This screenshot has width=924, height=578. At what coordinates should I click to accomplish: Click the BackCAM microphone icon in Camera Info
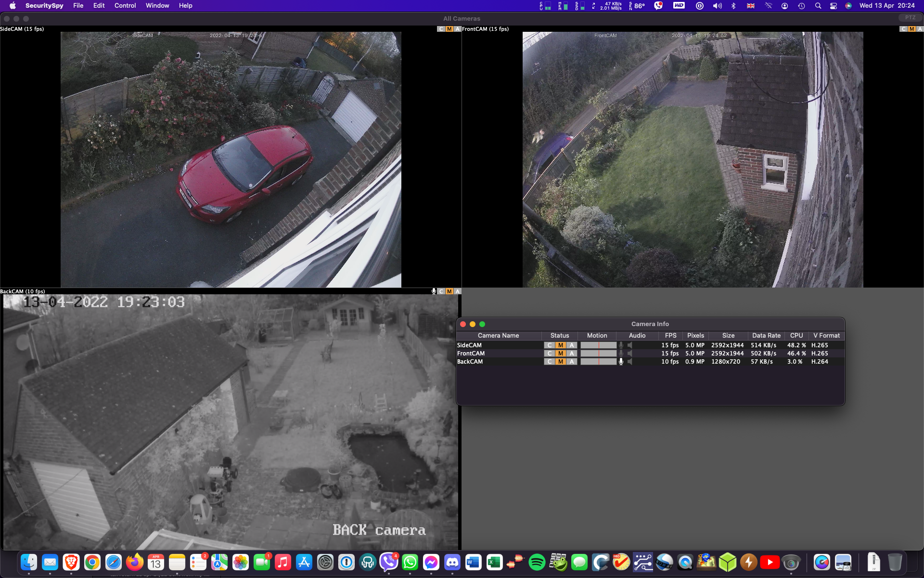[x=621, y=362]
